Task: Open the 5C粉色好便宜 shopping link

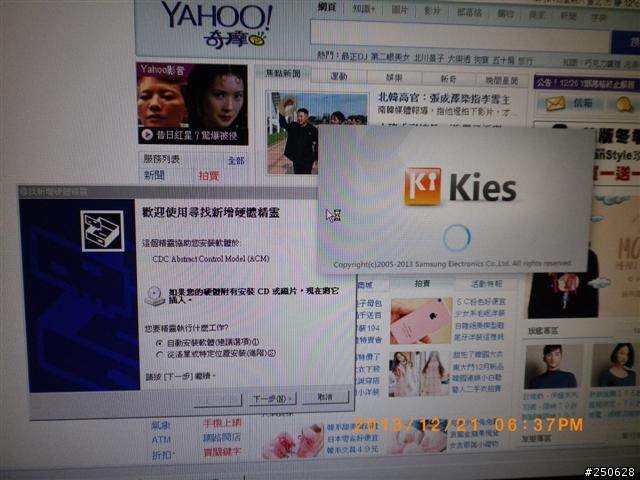Action: 481,302
